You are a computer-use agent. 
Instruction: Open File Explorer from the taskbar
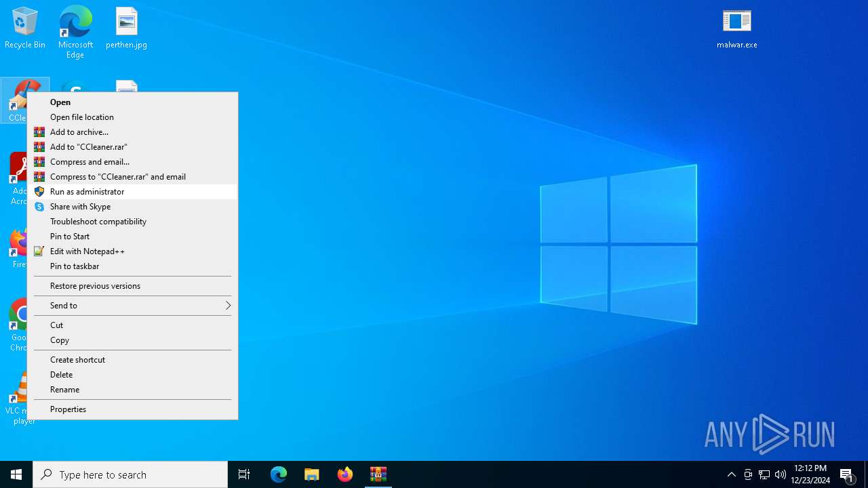312,474
